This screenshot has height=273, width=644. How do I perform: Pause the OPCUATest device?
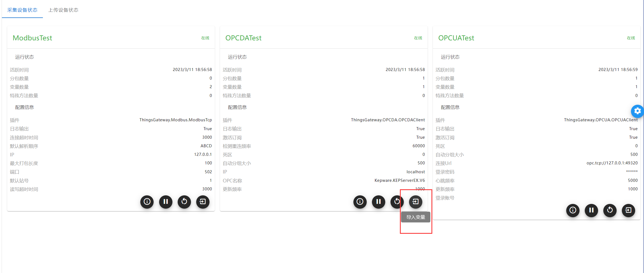point(591,210)
